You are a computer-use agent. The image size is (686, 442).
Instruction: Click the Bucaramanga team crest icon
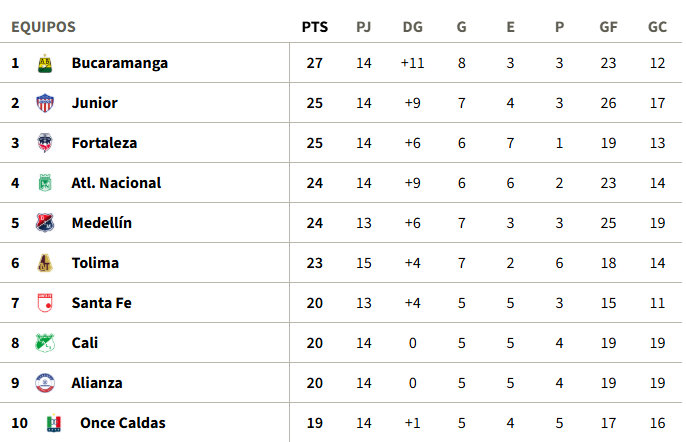[44, 63]
